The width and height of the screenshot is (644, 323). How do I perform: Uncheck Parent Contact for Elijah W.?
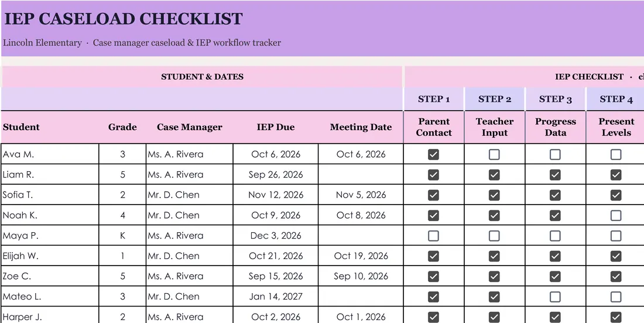click(x=433, y=256)
